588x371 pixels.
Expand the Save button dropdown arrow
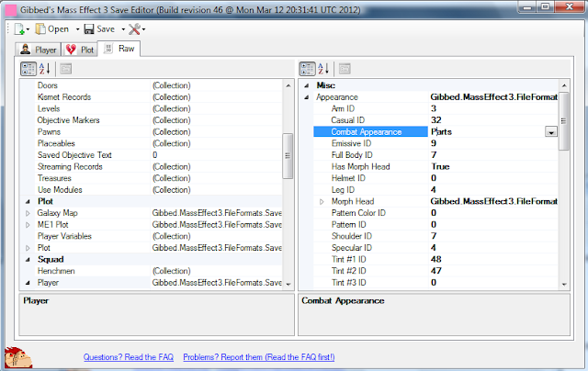pos(123,29)
